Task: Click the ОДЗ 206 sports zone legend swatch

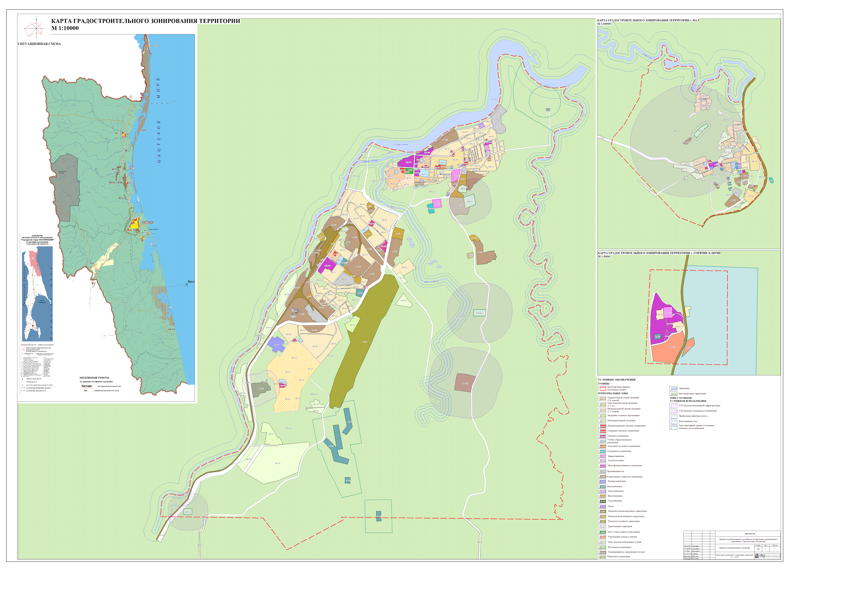Action: pyautogui.click(x=602, y=451)
